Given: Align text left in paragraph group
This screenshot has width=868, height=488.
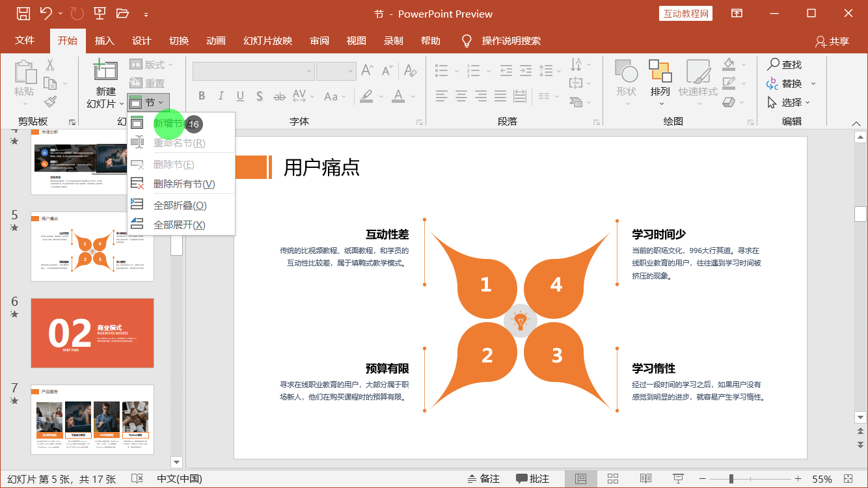Looking at the screenshot, I should coord(442,96).
